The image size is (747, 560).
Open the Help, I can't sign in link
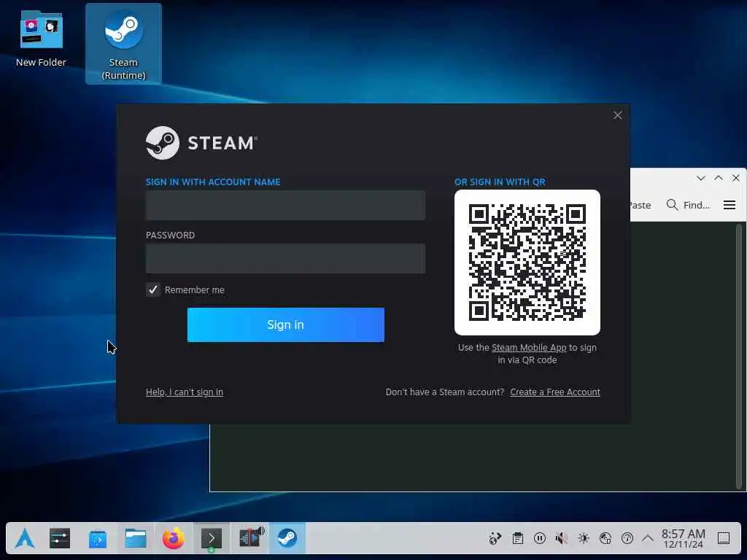[x=185, y=392]
